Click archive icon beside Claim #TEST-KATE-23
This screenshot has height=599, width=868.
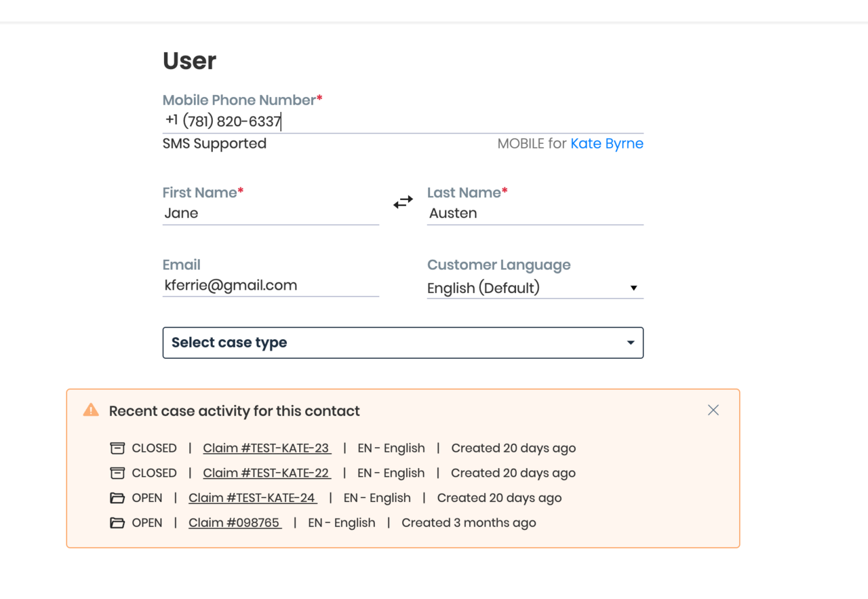point(117,448)
